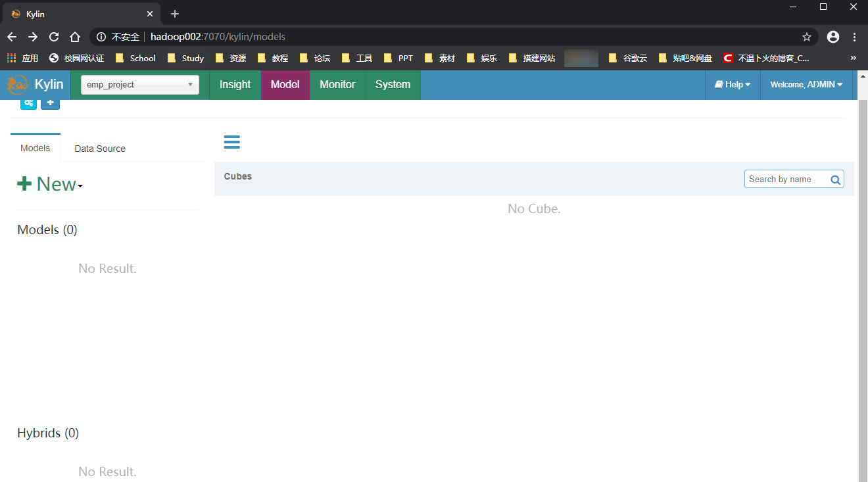Click the Hybrids (0) heading
Image resolution: width=868 pixels, height=482 pixels.
click(48, 433)
